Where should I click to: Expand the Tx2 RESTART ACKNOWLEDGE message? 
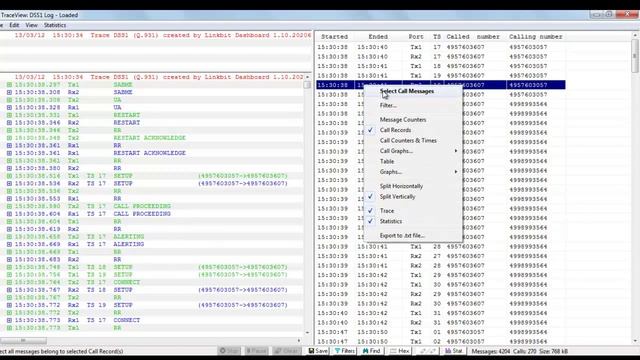pyautogui.click(x=9, y=138)
